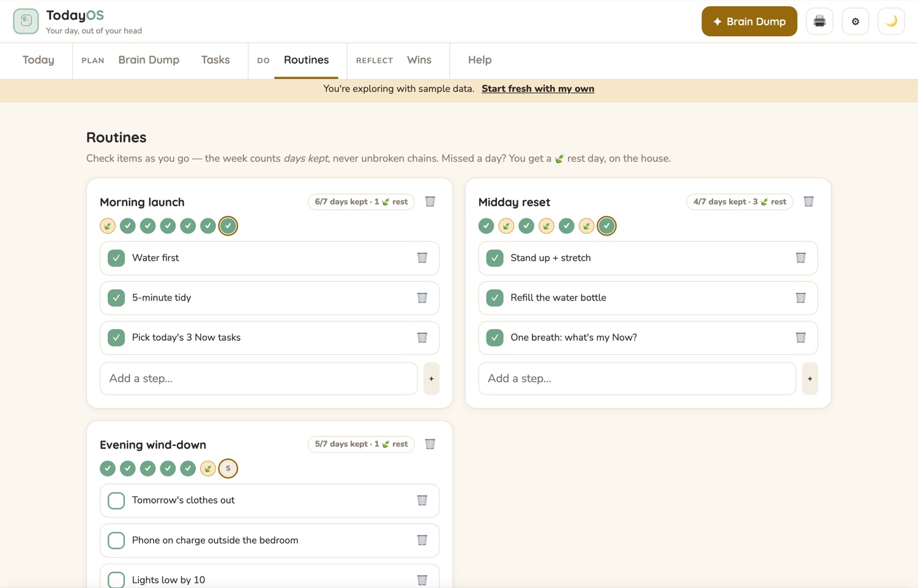The image size is (918, 588).
Task: Go to the Today tab
Action: pos(39,60)
